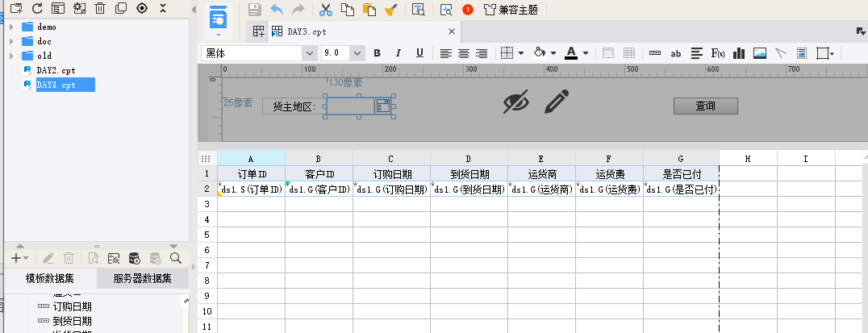The height and width of the screenshot is (333, 868).
Task: Open the 兼容主题 theme menu
Action: point(511,10)
